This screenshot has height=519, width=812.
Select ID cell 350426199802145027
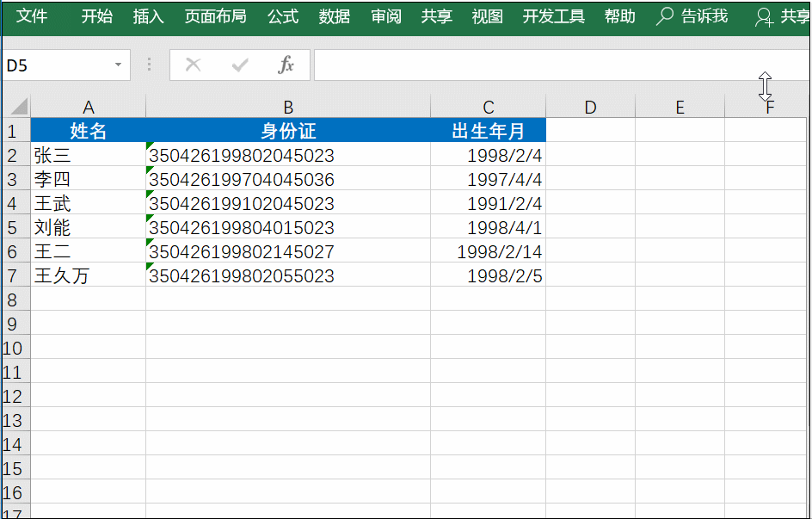point(288,250)
